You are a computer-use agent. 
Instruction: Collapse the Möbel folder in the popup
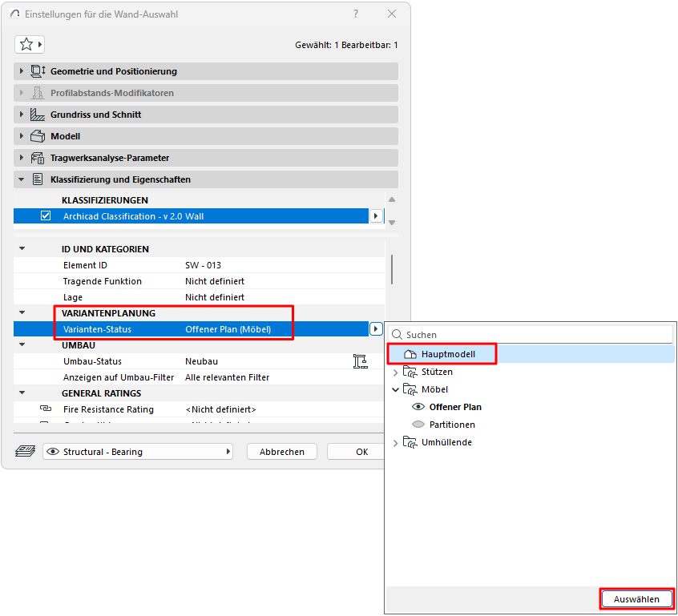click(395, 390)
